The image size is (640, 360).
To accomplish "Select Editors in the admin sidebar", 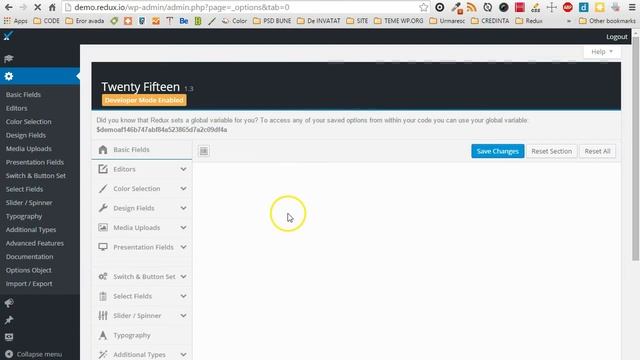I will [17, 108].
